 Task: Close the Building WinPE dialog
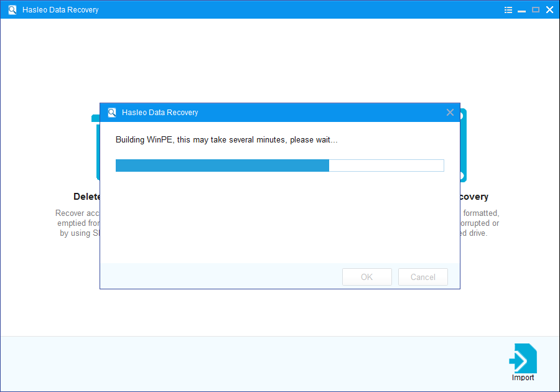tap(450, 113)
